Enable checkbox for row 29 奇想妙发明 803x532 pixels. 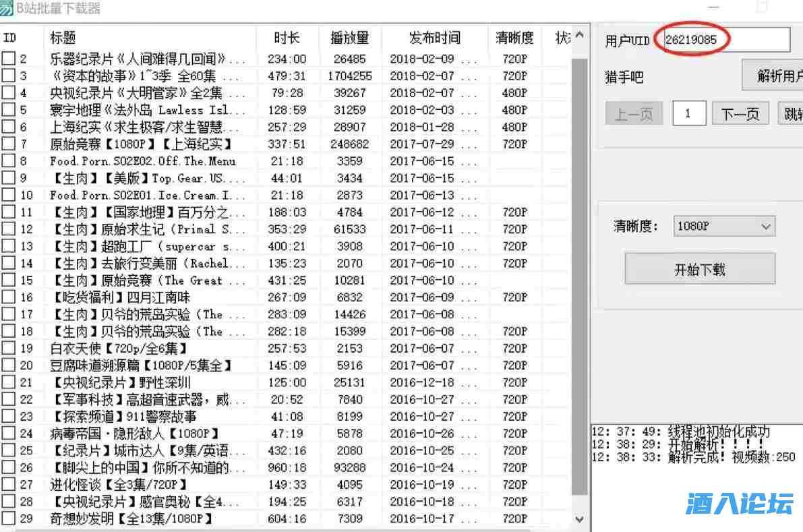click(8, 519)
